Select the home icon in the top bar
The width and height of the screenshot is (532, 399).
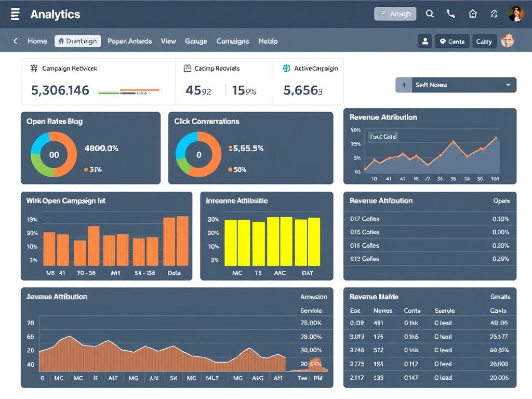point(473,14)
